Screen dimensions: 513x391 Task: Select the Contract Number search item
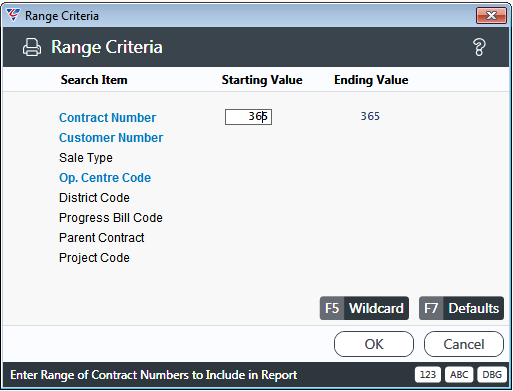pyautogui.click(x=107, y=118)
